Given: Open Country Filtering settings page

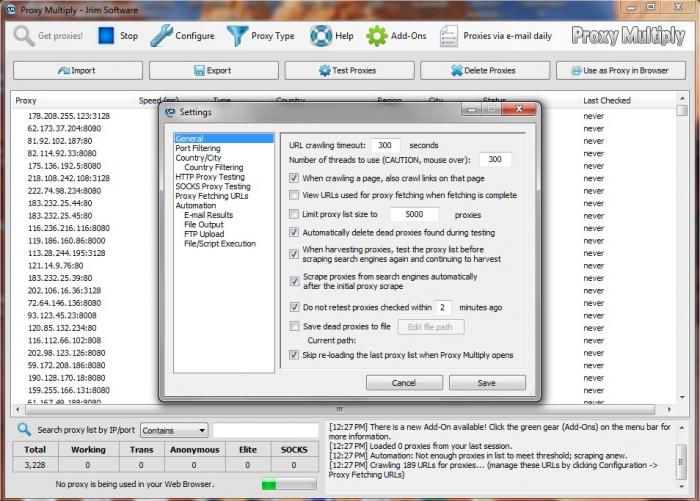Looking at the screenshot, I should coord(214,167).
